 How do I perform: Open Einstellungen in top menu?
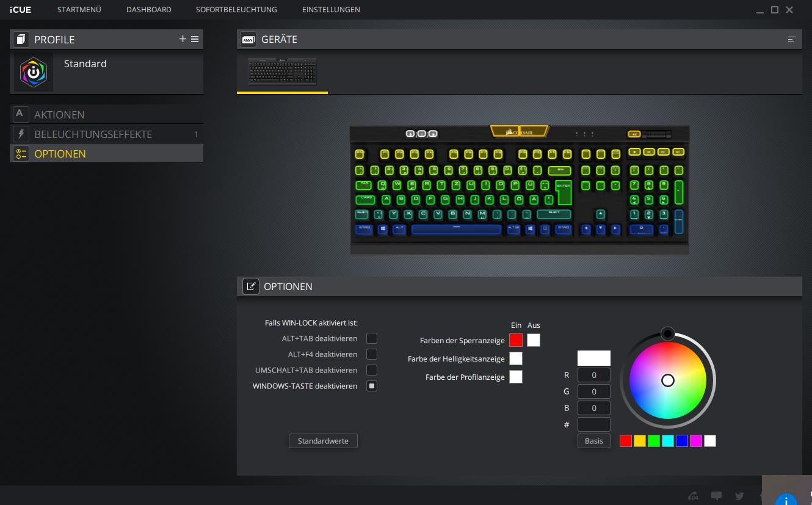point(331,10)
